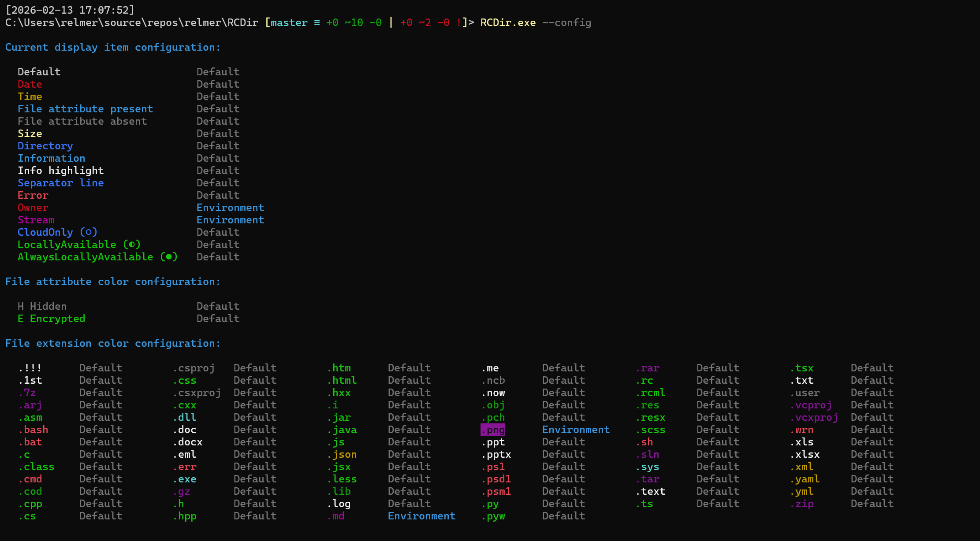Click the 'File attribute color configuration:' heading
The image size is (980, 541).
click(x=112, y=282)
